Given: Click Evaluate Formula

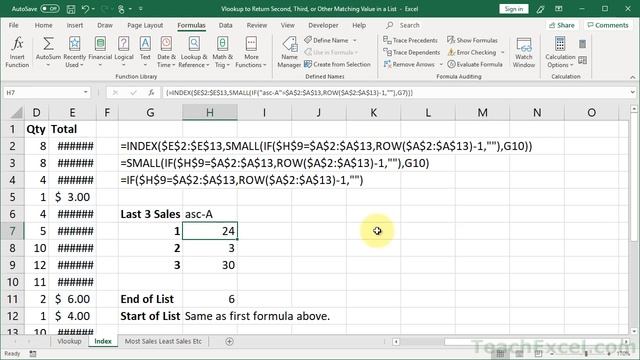Looking at the screenshot, I should (x=475, y=64).
